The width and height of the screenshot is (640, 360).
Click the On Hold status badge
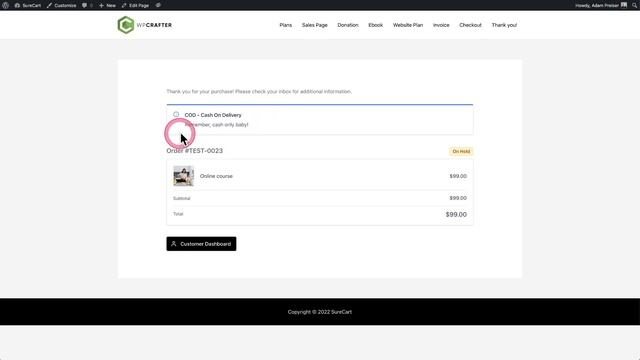pyautogui.click(x=461, y=151)
